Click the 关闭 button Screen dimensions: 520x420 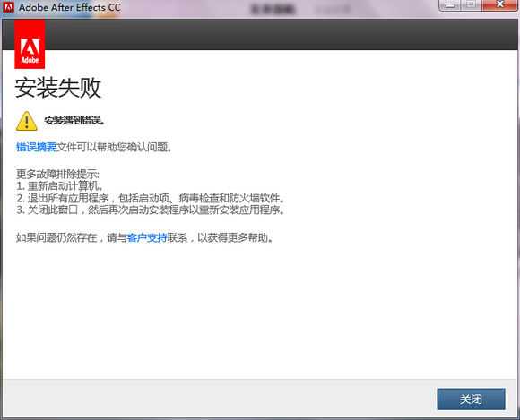coord(471,399)
